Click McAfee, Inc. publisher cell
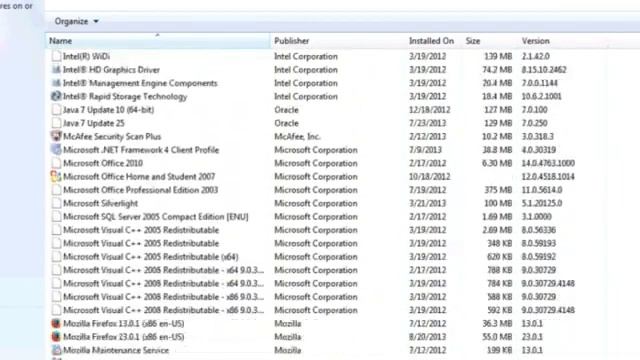 pos(297,137)
